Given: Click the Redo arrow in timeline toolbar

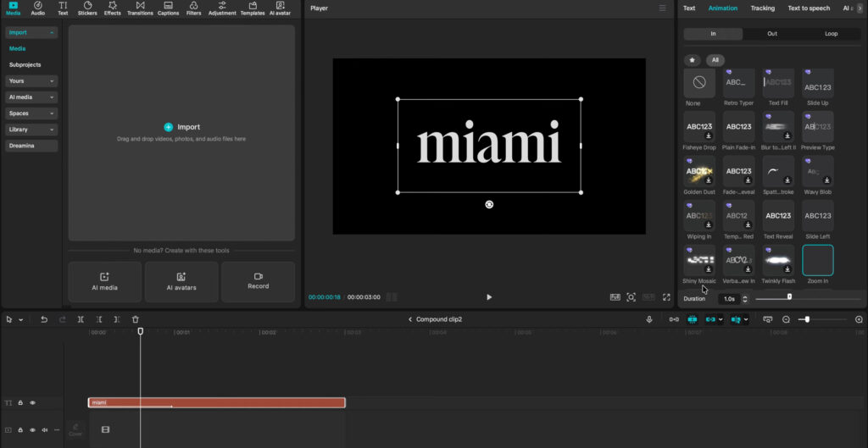Looking at the screenshot, I should tap(63, 319).
